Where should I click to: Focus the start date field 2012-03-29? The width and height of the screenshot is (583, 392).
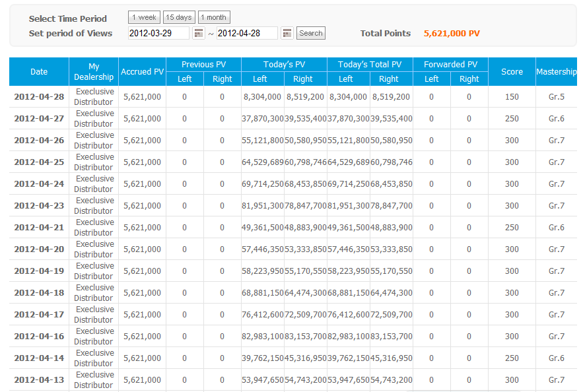pos(158,33)
